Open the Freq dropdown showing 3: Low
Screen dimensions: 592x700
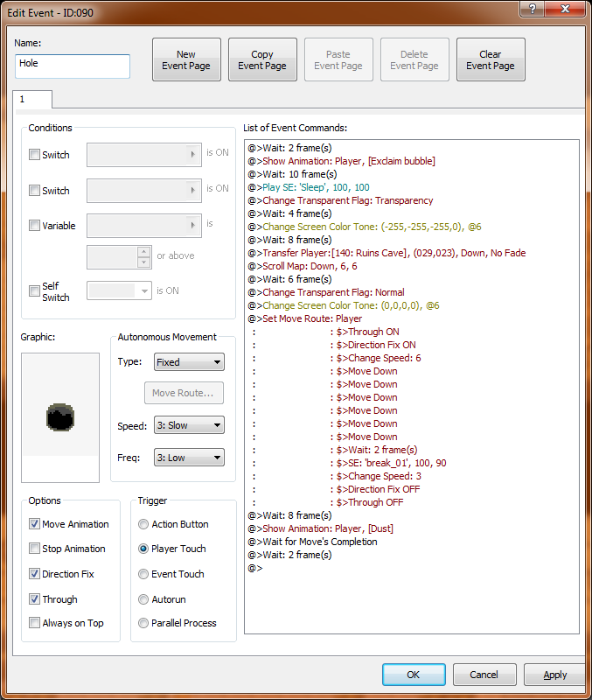(189, 457)
